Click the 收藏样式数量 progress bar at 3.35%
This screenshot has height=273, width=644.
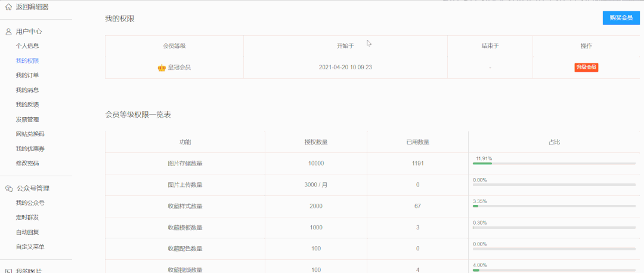click(554, 206)
